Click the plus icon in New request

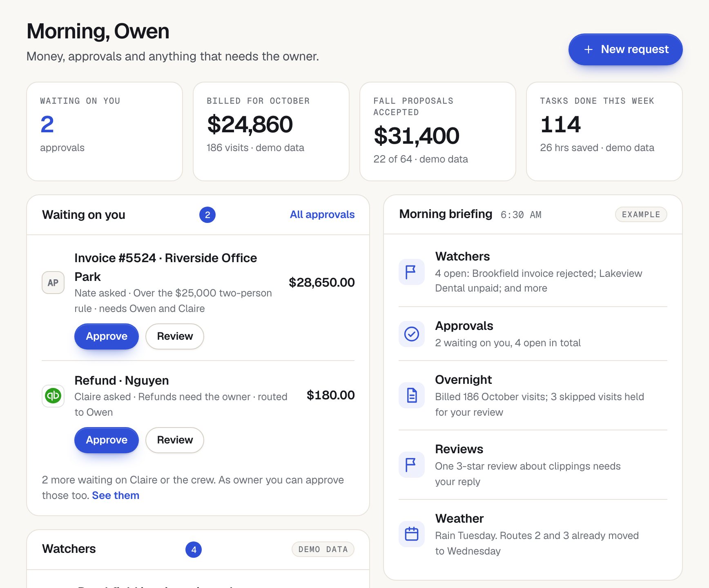click(588, 49)
